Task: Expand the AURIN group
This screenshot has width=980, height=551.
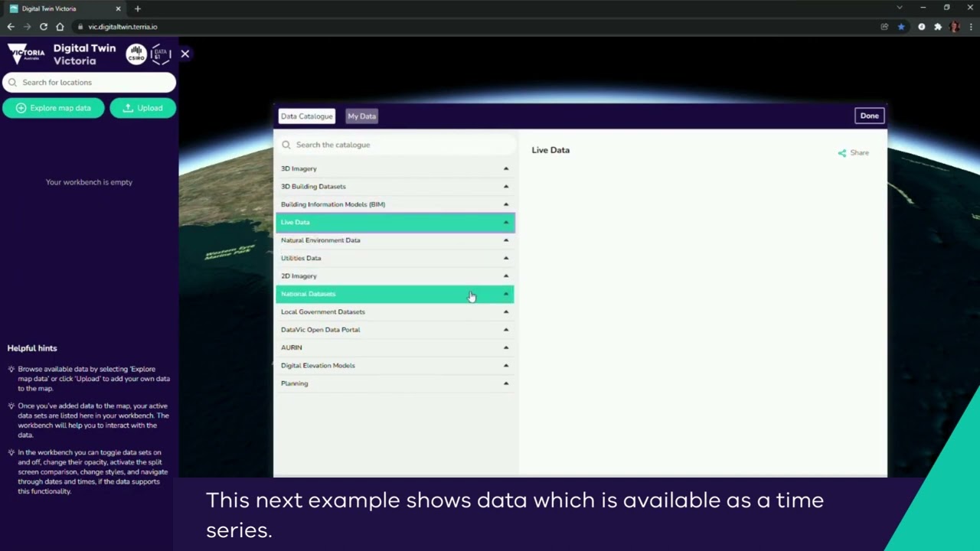Action: tap(395, 347)
